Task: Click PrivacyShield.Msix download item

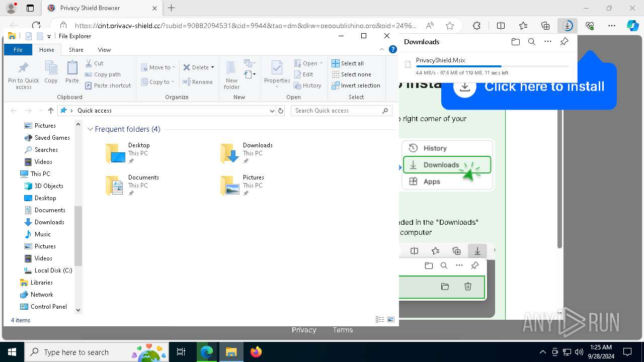Action: pyautogui.click(x=487, y=66)
